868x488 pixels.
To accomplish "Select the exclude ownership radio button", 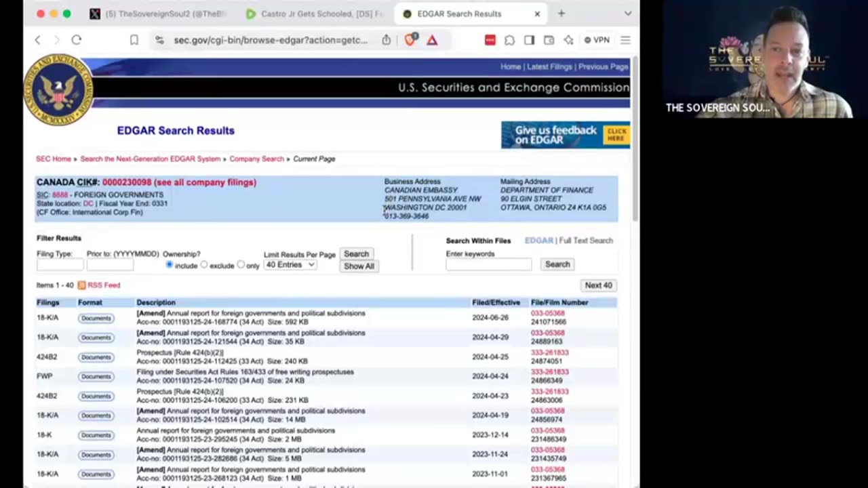I will [204, 264].
